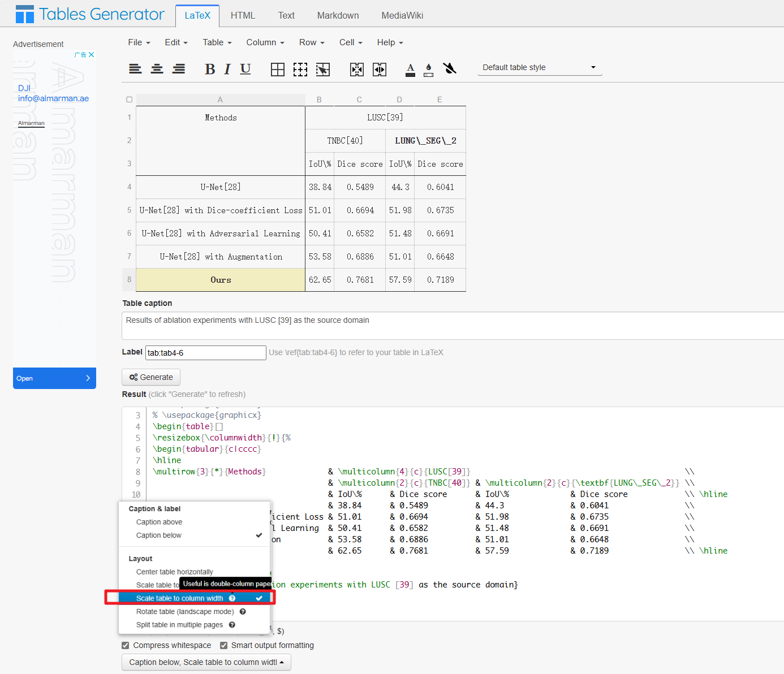Viewport: 784px width, 674px height.
Task: Select column A header
Action: [221, 100]
